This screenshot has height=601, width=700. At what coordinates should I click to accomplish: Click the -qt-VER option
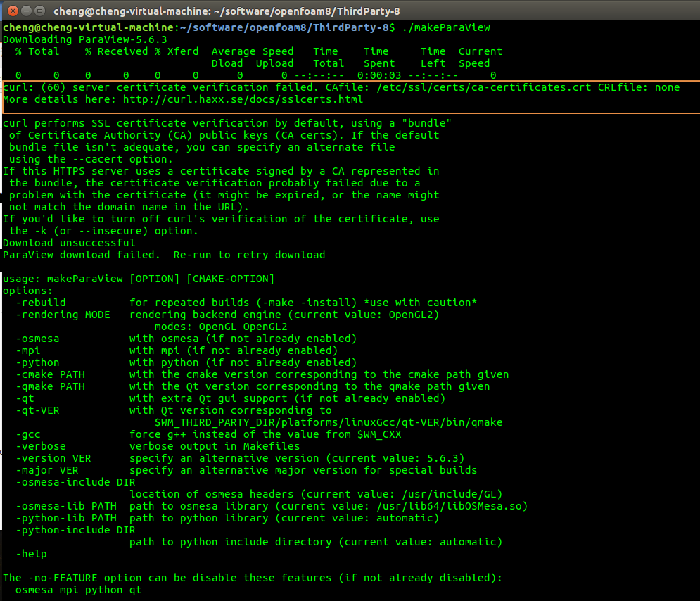[37, 411]
